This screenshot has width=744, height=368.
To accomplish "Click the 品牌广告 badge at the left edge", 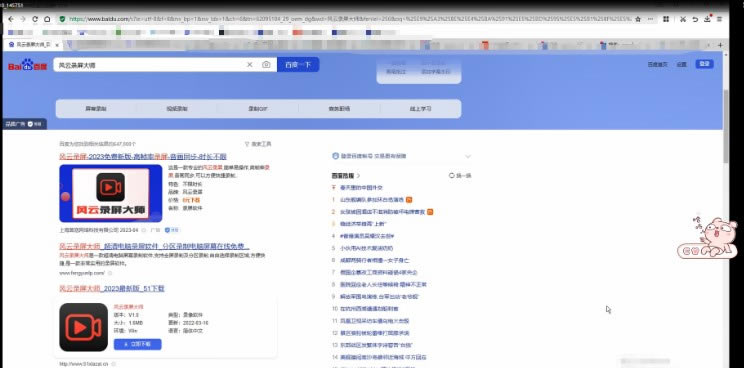I will (24, 124).
